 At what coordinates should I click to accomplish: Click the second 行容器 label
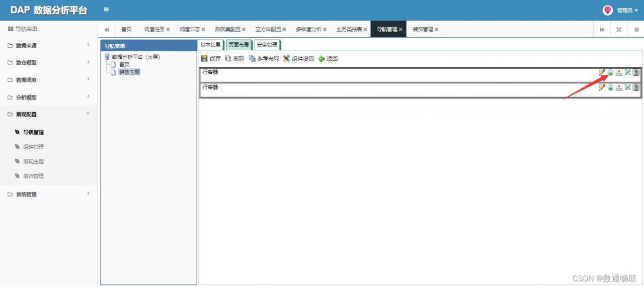coord(210,87)
